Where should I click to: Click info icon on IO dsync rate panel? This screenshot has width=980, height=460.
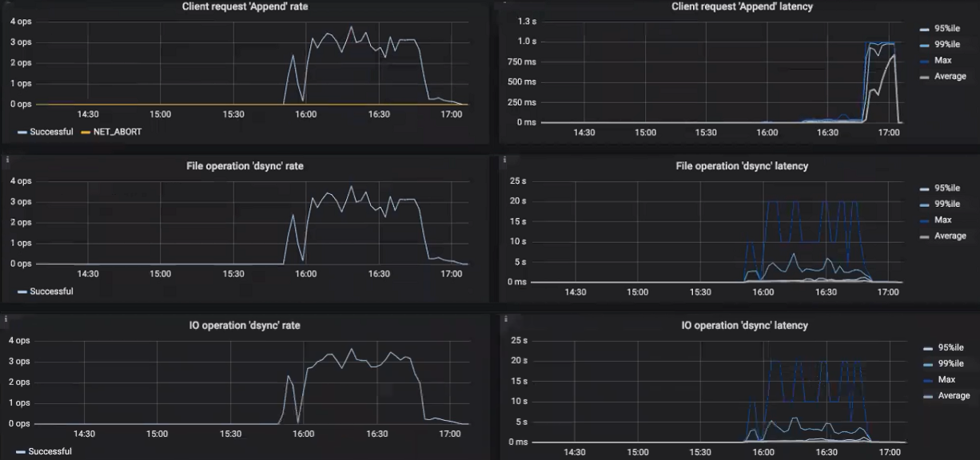pyautogui.click(x=6, y=319)
